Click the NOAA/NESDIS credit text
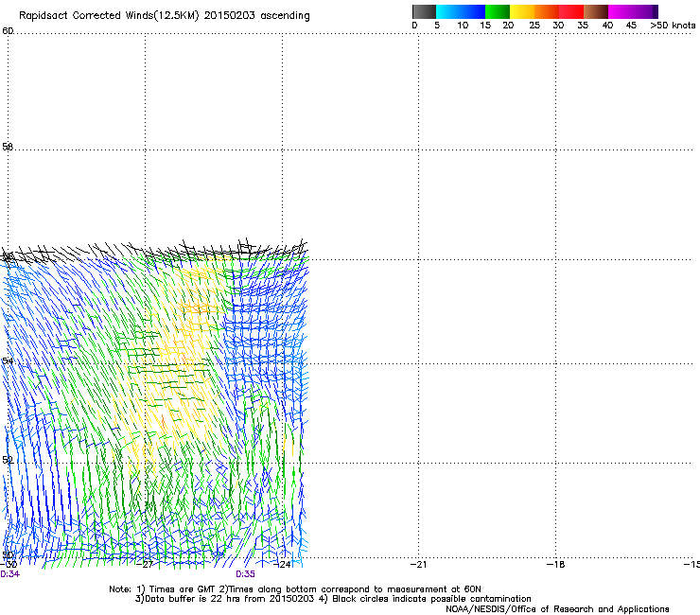This screenshot has width=700, height=615. click(557, 609)
